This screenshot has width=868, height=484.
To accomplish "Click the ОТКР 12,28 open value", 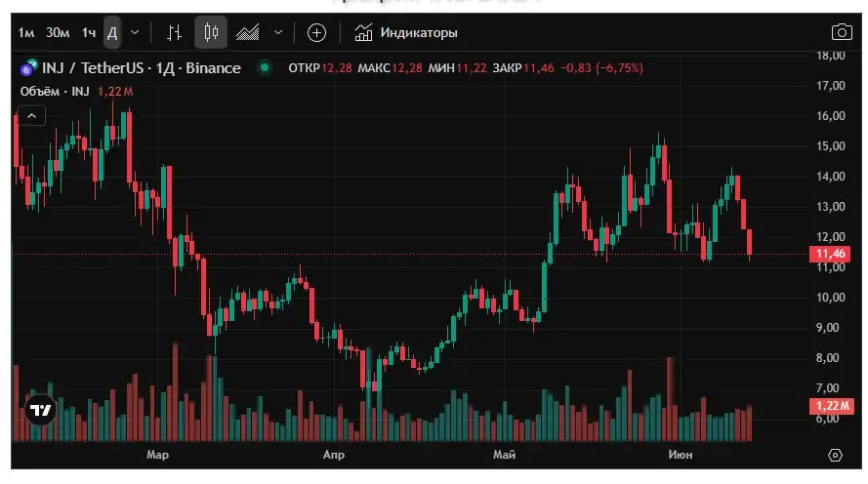I will pyautogui.click(x=320, y=68).
